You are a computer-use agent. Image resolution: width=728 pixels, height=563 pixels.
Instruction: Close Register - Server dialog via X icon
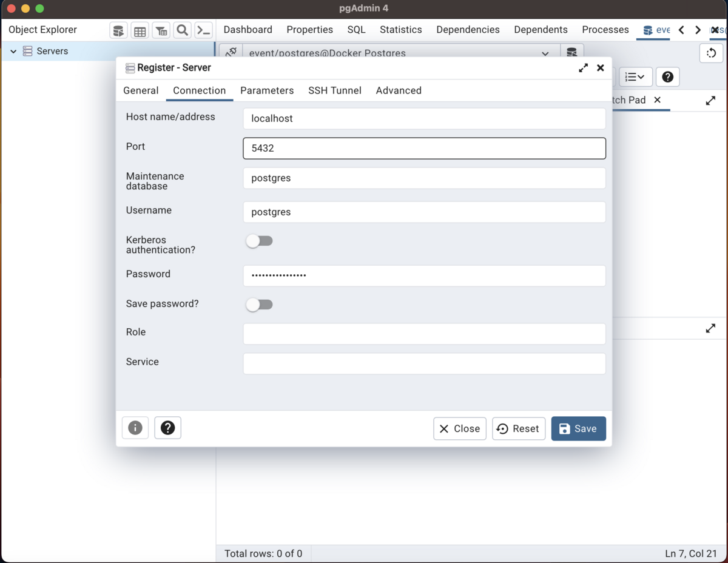coord(601,68)
